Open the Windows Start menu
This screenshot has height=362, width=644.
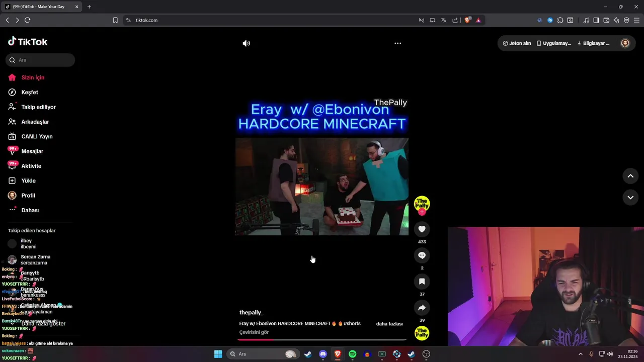click(218, 354)
